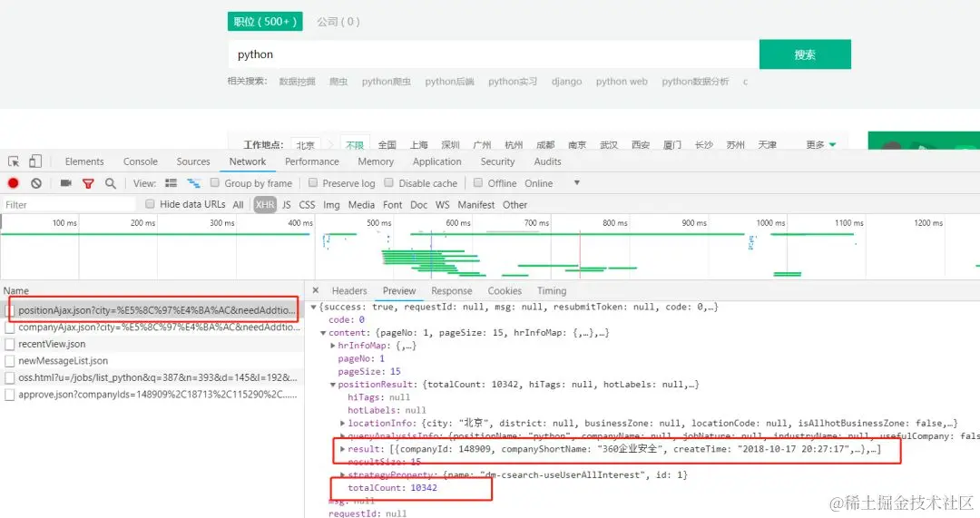Screen dimensions: 980x518
Task: Expand the strategyProperty node
Action: [x=342, y=474]
